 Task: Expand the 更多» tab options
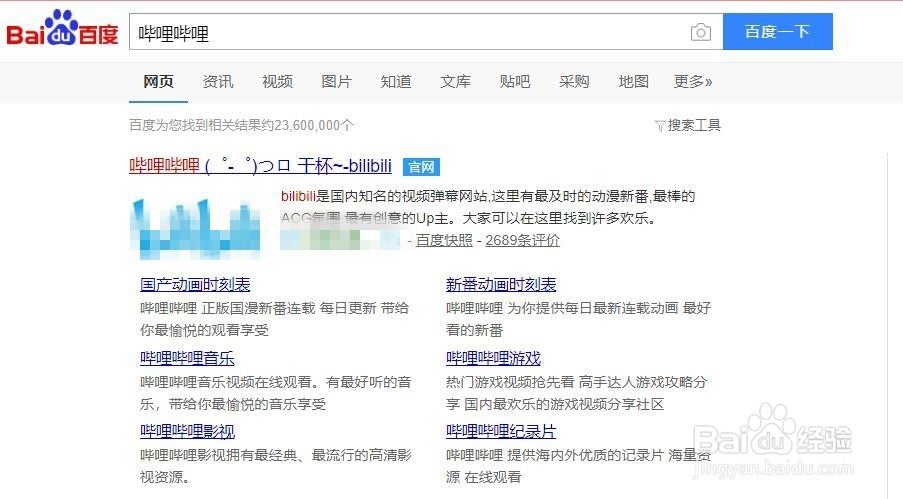point(693,81)
